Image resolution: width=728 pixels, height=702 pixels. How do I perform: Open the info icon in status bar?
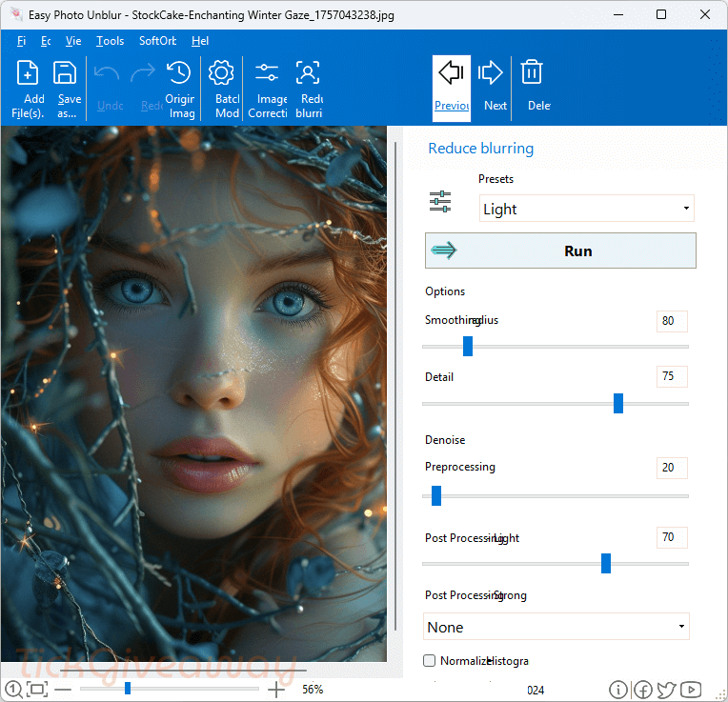click(618, 690)
